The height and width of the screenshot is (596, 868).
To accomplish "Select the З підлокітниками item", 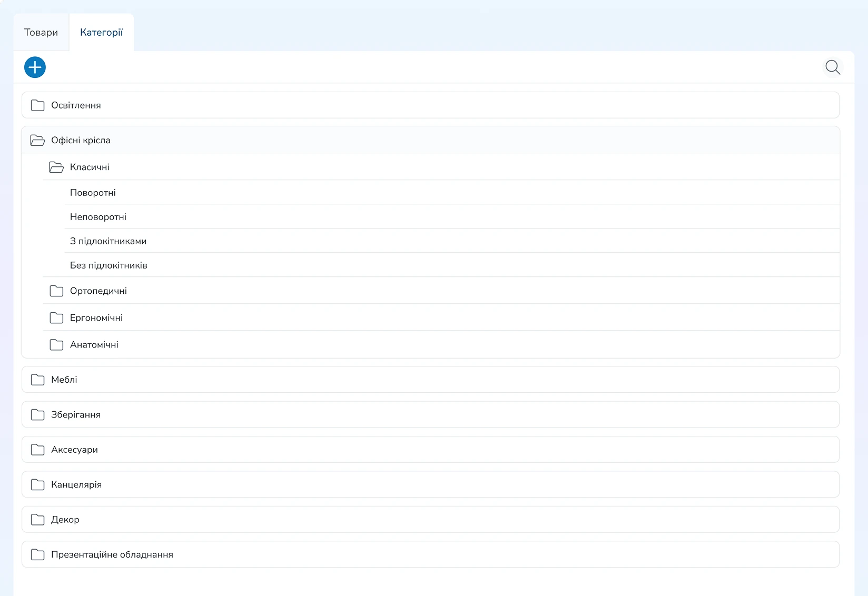I will (x=452, y=241).
